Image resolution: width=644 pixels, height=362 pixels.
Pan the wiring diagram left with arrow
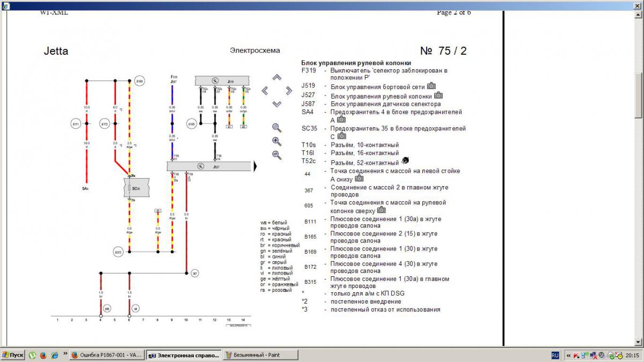coord(265,91)
